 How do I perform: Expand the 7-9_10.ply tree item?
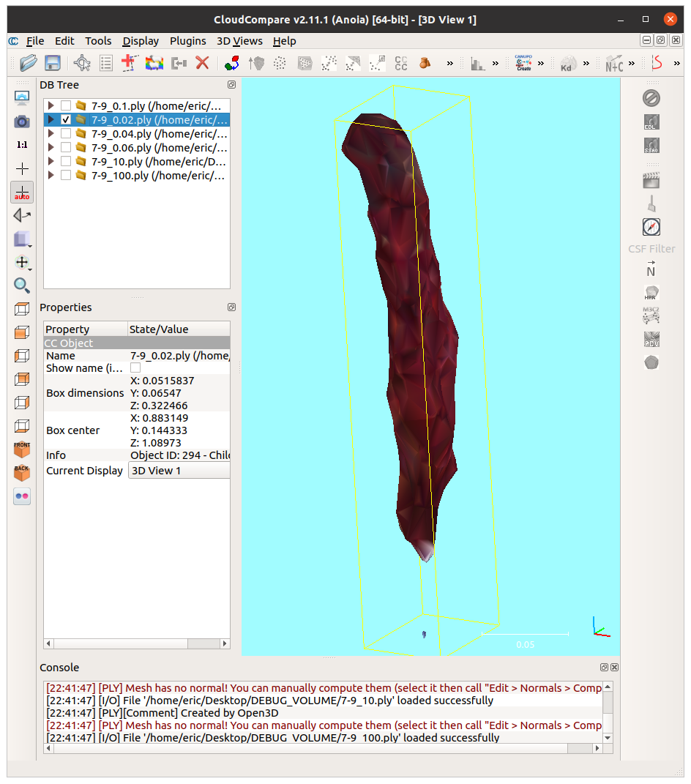[50, 161]
